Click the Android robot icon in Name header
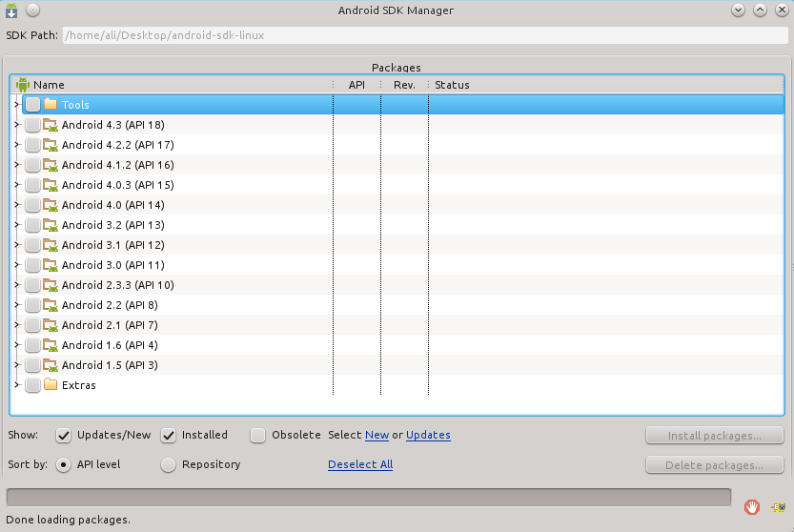794x532 pixels. pos(23,85)
